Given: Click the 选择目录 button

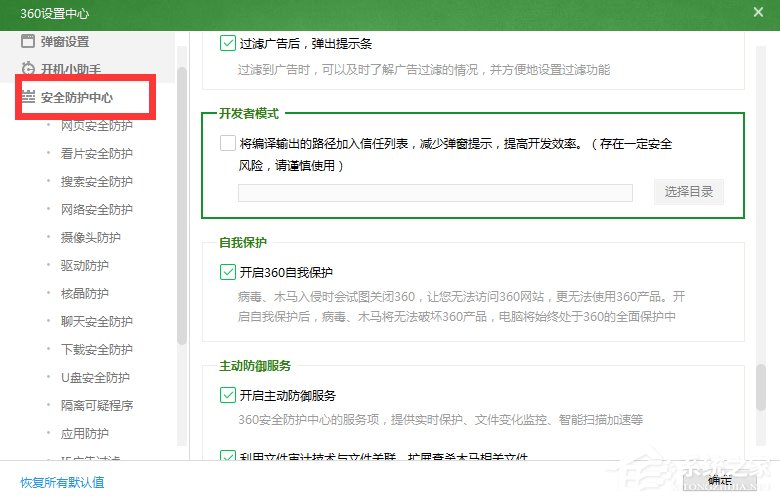Looking at the screenshot, I should 688,193.
